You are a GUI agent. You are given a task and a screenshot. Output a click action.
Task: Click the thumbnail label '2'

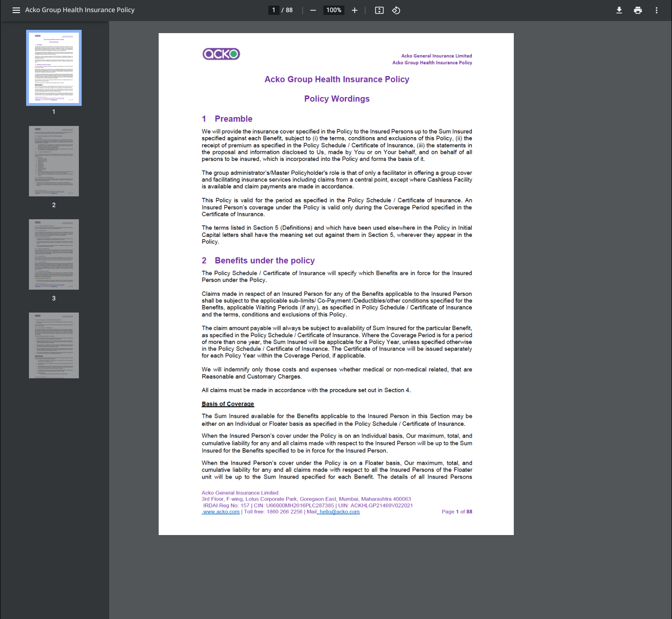point(54,205)
